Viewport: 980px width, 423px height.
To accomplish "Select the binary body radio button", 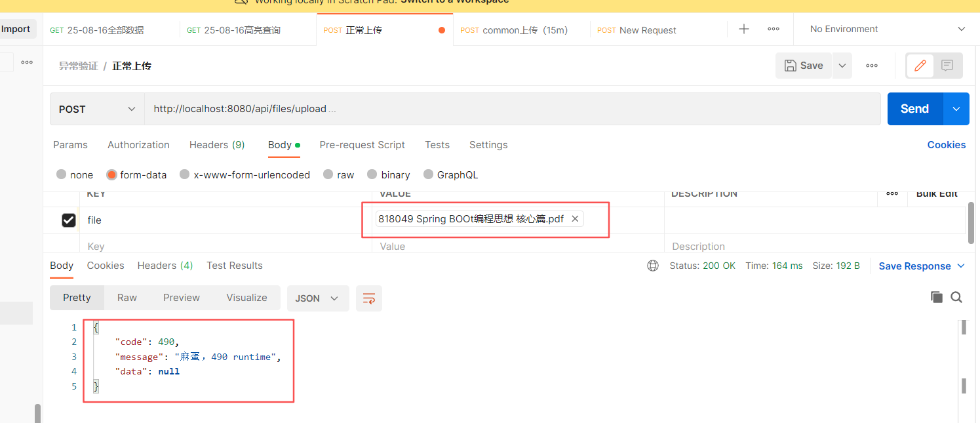I will click(372, 174).
